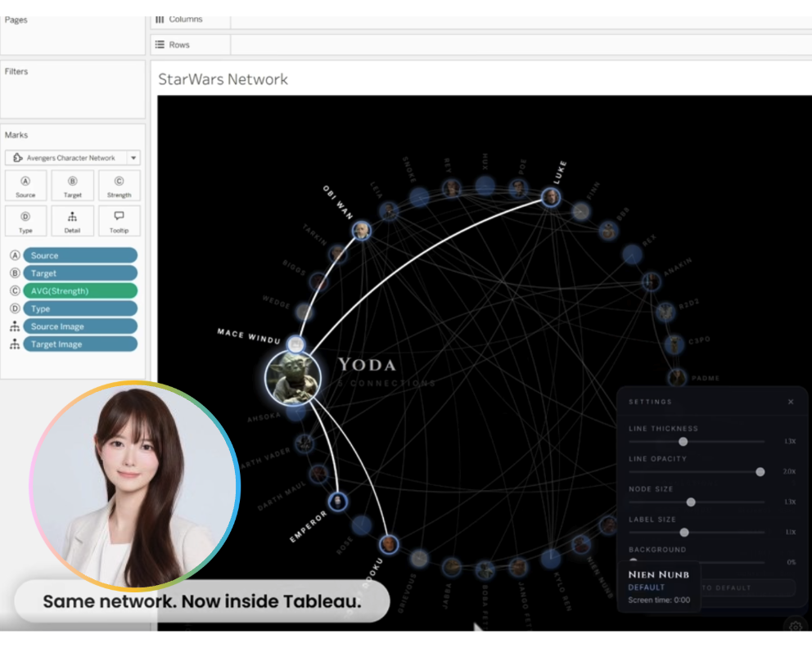Select the Type pill in Marks

coord(80,308)
